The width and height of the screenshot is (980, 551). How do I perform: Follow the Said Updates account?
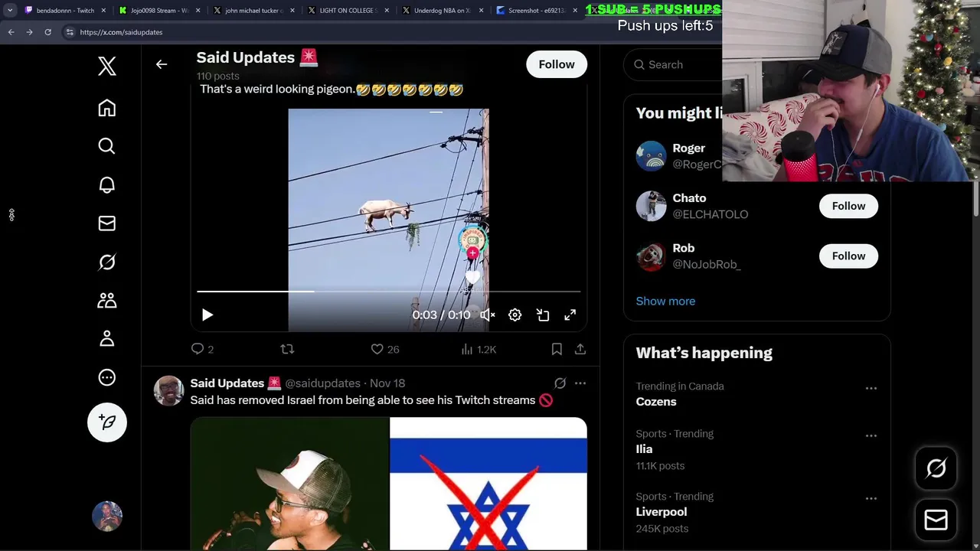[x=557, y=64]
